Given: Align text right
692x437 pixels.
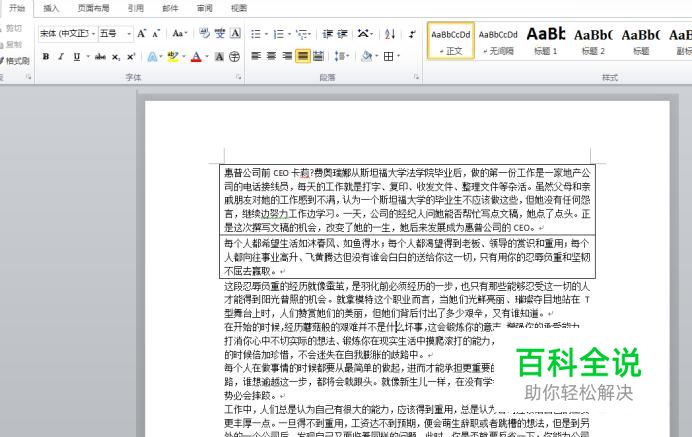Looking at the screenshot, I should point(287,56).
